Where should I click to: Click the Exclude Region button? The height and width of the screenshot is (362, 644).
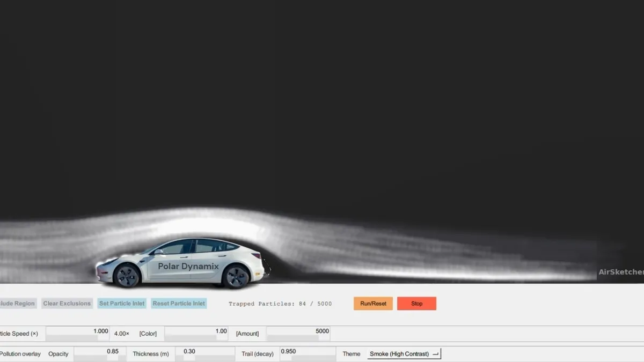point(18,304)
